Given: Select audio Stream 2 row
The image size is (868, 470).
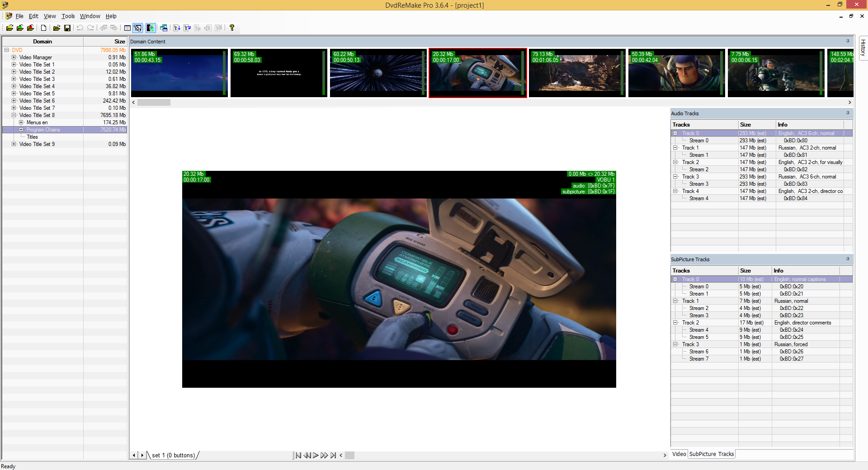Looking at the screenshot, I should pyautogui.click(x=762, y=169).
